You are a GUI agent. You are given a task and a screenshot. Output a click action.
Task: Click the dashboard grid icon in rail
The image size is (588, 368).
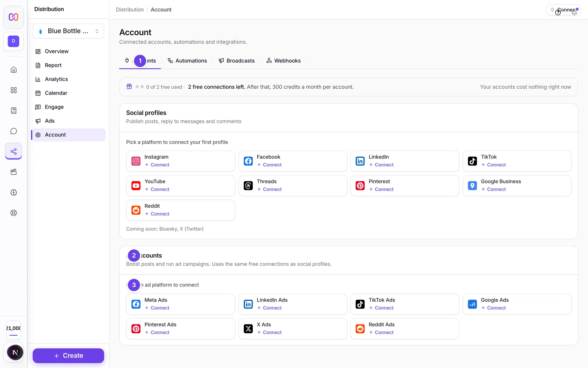tap(13, 90)
